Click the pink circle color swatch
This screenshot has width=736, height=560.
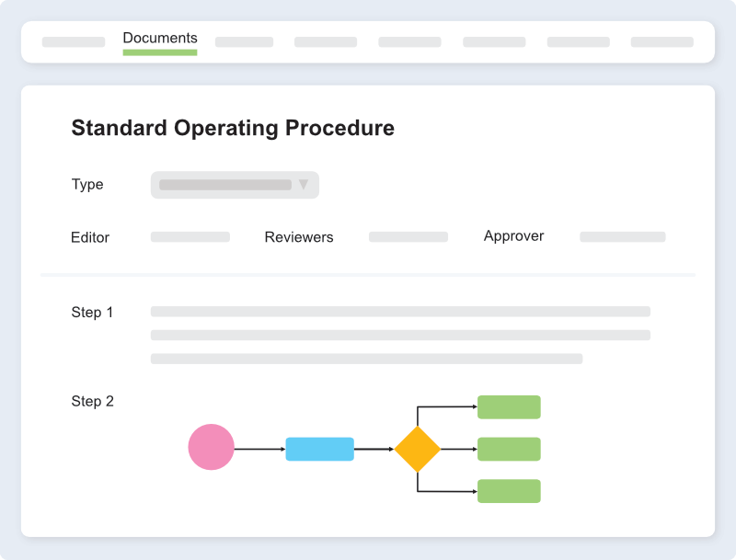tap(212, 450)
